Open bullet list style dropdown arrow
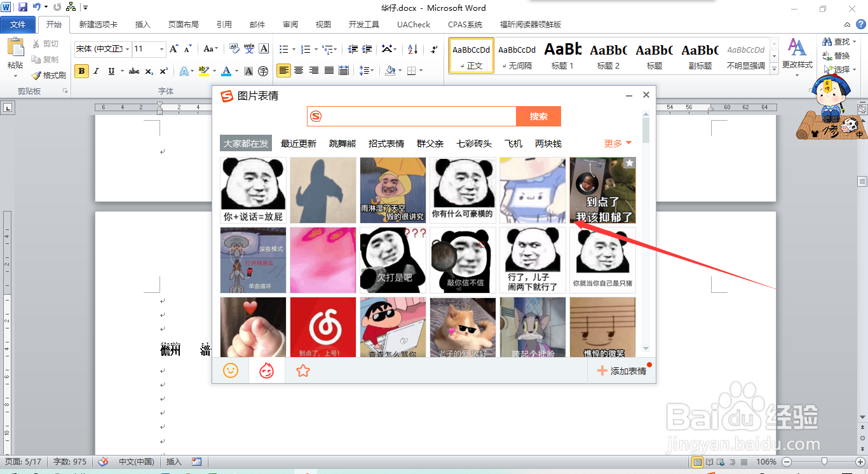This screenshot has height=474, width=868. click(293, 49)
